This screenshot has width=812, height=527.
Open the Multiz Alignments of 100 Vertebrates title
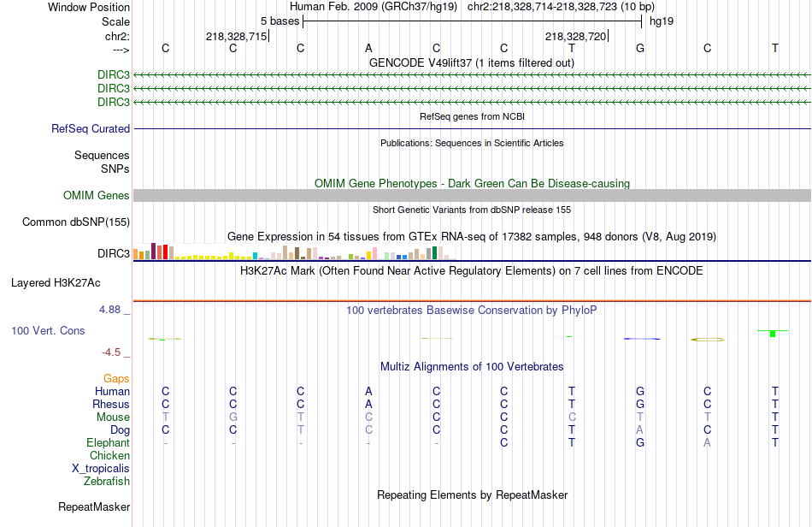coord(472,367)
